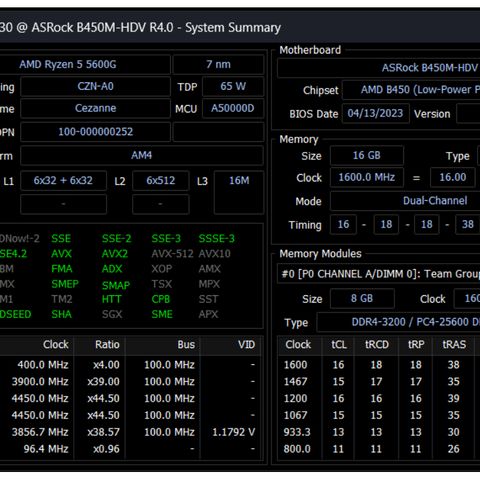Select the A50000D MCU value
Screen dimensions: 480x480
[233, 108]
